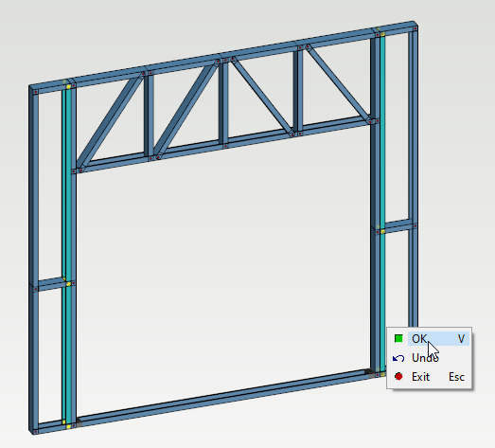Click yellow marker atop left cyan stud
This screenshot has height=448, width=495.
click(68, 86)
